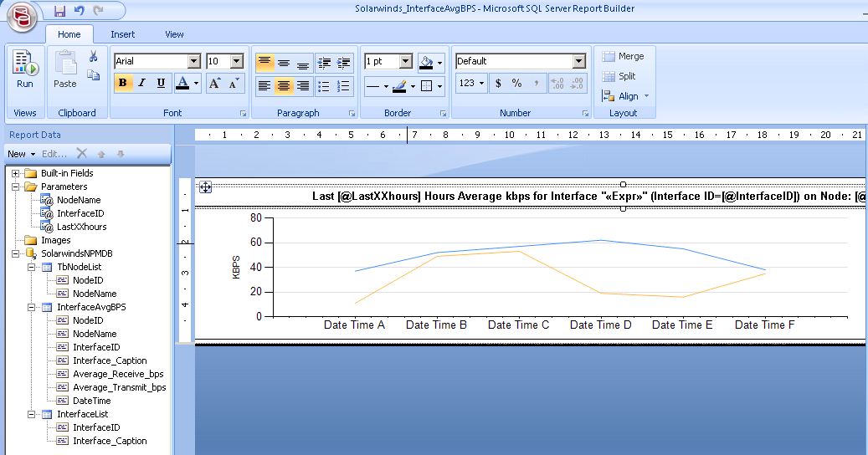Collapse the Parameters folder
The width and height of the screenshot is (868, 455).
coord(16,187)
